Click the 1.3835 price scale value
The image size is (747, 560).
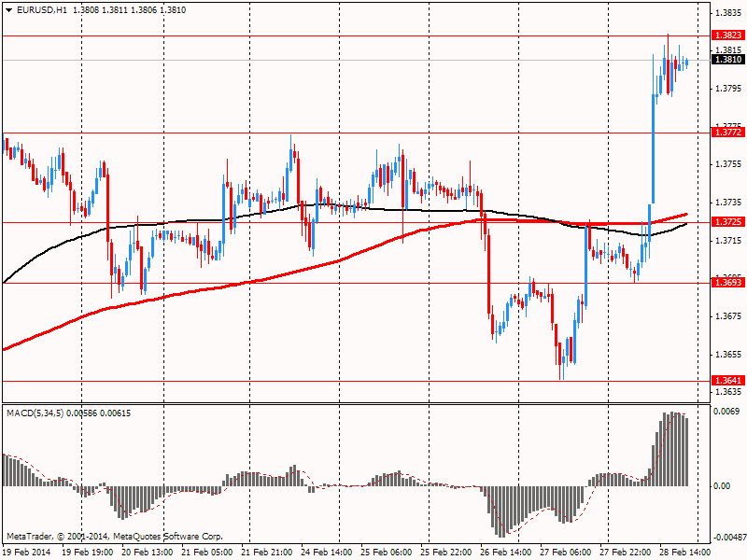pos(729,13)
